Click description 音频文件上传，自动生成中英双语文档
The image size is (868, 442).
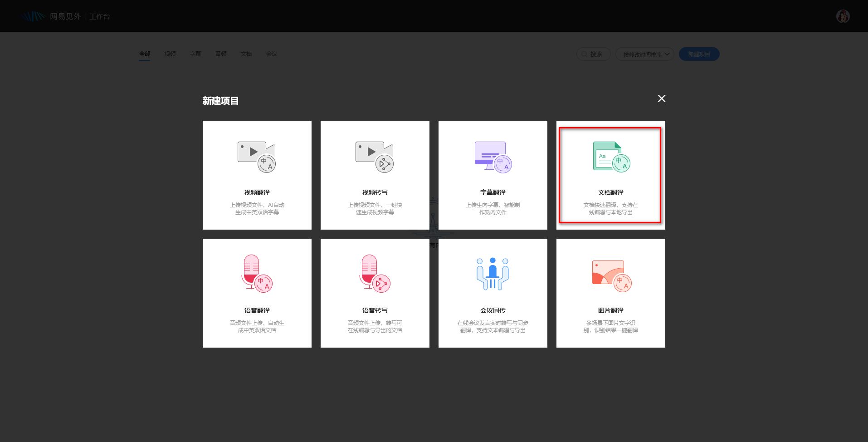coord(257,327)
